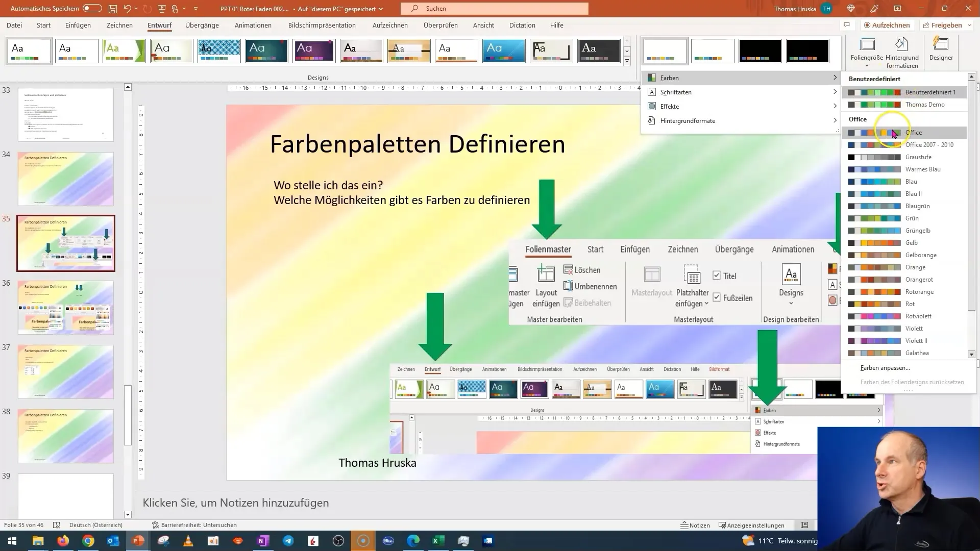Expand the Effekte submenu
980x551 pixels.
(740, 107)
